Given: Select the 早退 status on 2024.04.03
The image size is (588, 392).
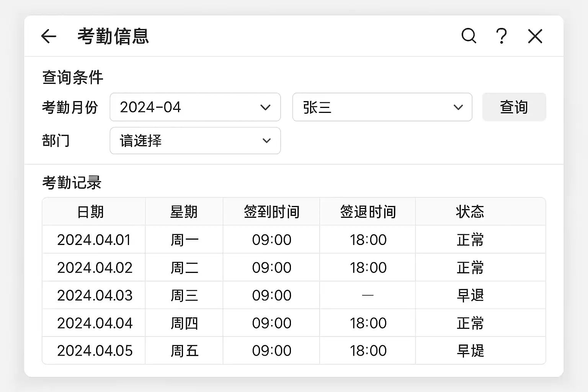Looking at the screenshot, I should pos(470,295).
